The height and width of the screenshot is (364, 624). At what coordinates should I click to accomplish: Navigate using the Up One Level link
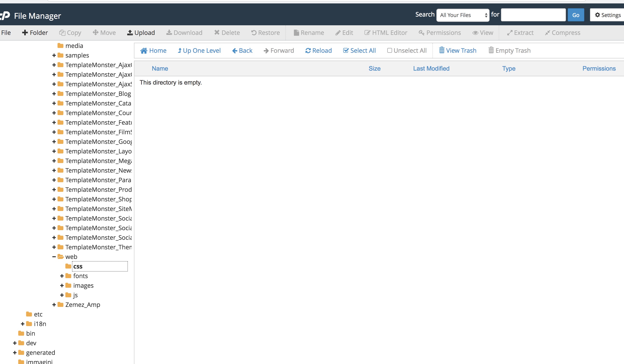(199, 50)
